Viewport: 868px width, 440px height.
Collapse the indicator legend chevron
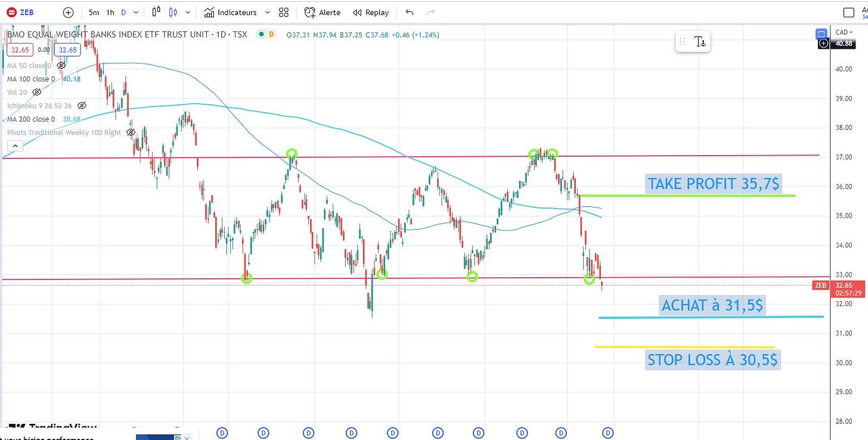(x=15, y=145)
